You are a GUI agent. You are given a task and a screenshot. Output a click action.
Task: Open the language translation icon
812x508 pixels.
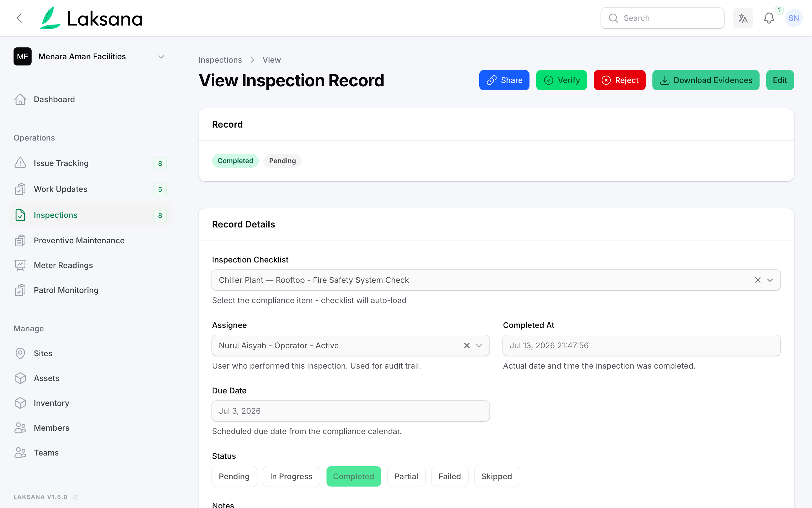[x=743, y=18]
